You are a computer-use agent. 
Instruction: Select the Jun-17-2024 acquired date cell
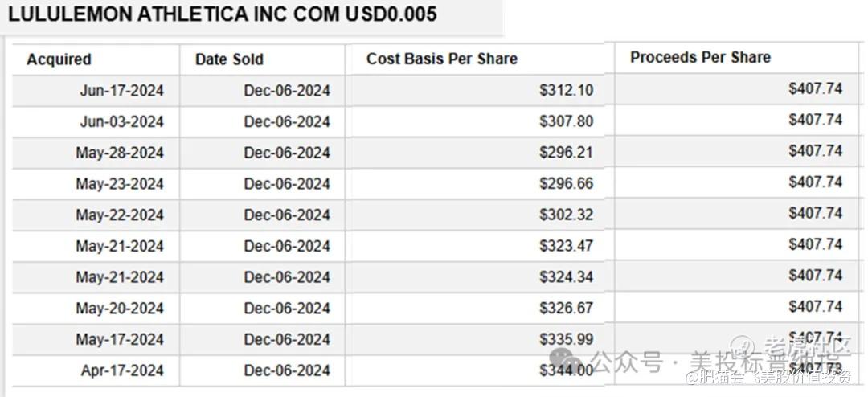click(121, 91)
